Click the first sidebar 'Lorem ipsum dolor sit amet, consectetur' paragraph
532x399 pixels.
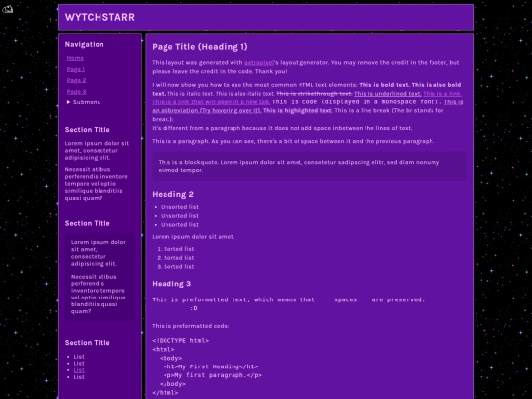point(97,151)
